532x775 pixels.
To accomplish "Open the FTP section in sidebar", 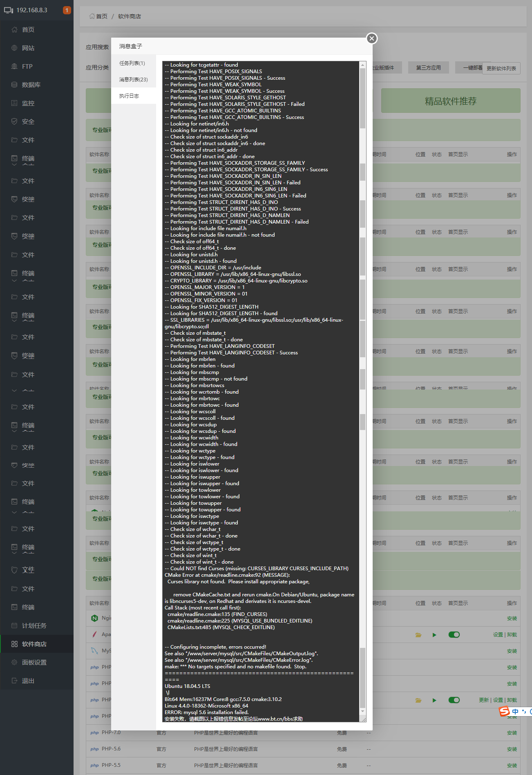I will click(x=27, y=66).
